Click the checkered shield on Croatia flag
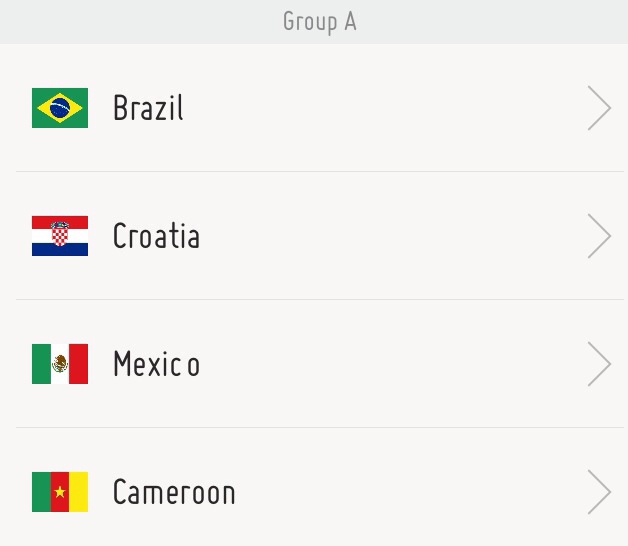 point(60,234)
